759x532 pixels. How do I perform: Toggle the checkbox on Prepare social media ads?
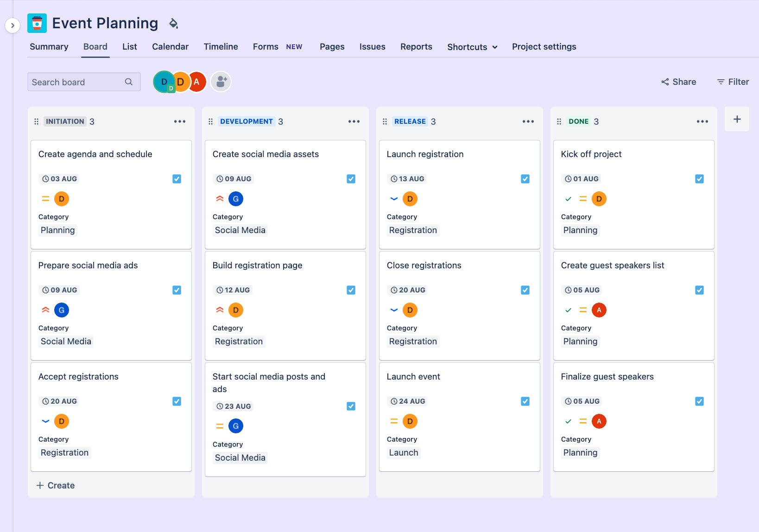(177, 290)
